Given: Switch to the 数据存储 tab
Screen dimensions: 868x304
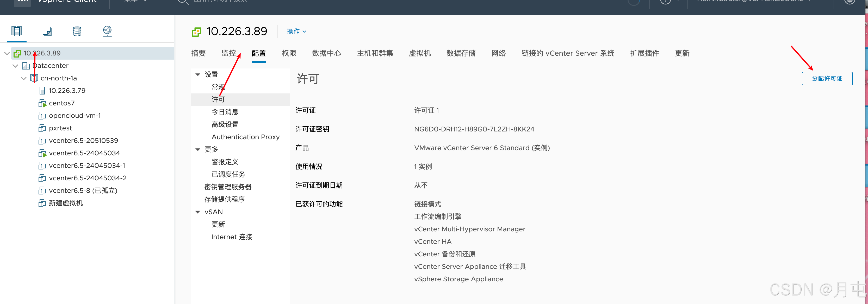Looking at the screenshot, I should [461, 53].
